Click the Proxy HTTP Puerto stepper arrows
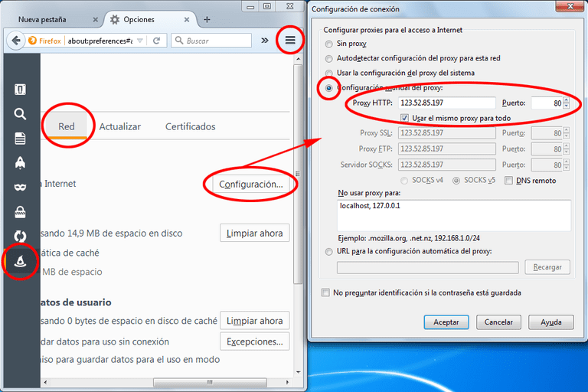The width and height of the screenshot is (588, 392). point(567,103)
